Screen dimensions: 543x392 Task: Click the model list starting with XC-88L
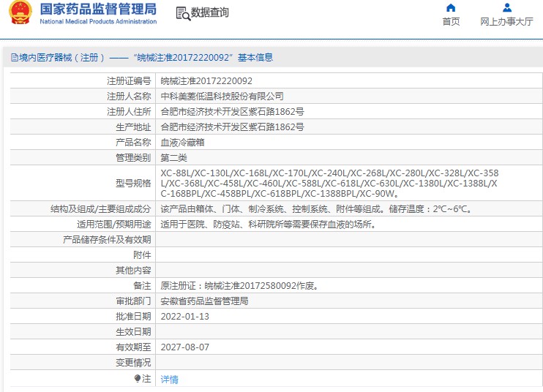[329, 184]
